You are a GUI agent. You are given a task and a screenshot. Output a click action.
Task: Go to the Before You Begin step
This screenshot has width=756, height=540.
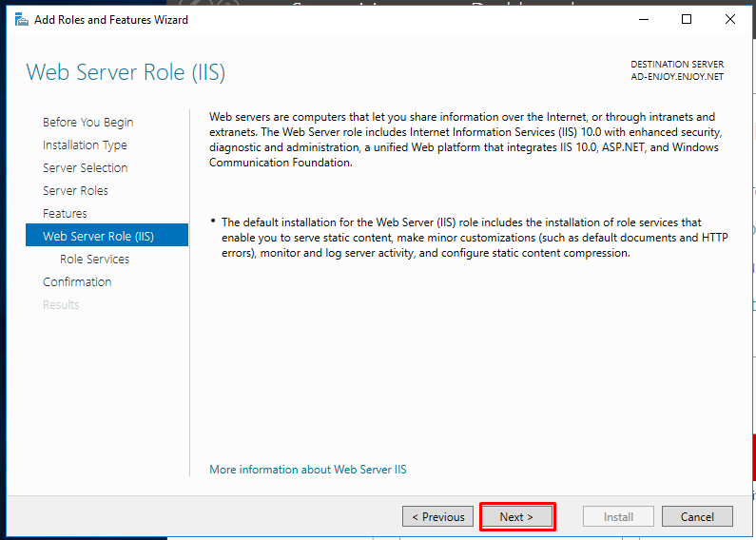click(x=87, y=123)
